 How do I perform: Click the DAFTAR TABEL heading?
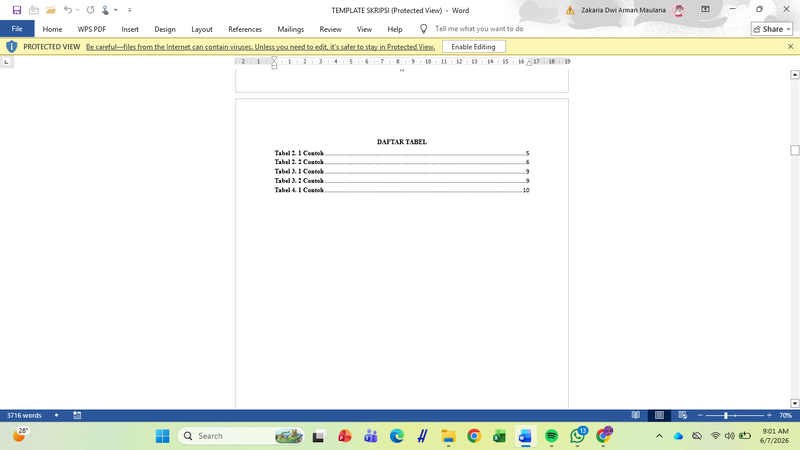click(402, 142)
